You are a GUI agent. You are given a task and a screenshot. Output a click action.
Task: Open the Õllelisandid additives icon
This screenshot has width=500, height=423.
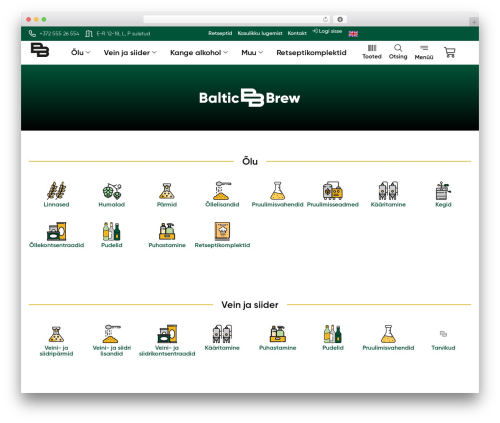pyautogui.click(x=222, y=190)
